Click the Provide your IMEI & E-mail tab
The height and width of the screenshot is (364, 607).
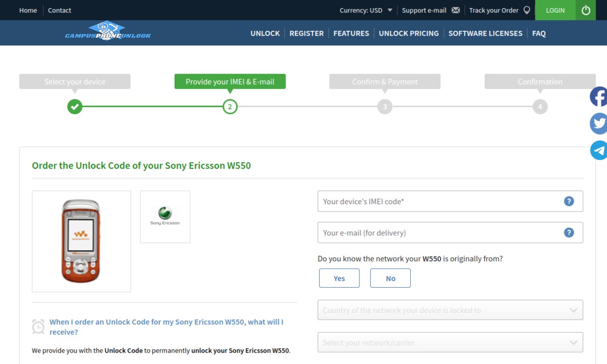pyautogui.click(x=230, y=82)
